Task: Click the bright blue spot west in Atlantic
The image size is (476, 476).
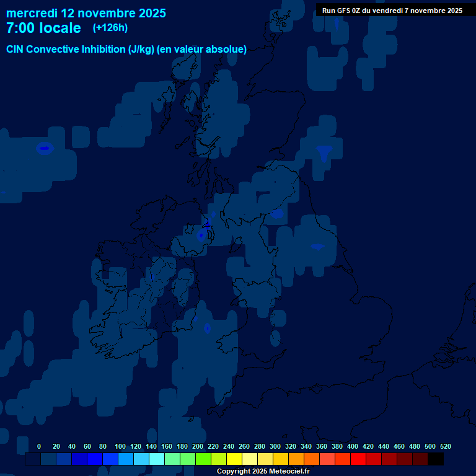Action: (x=44, y=148)
